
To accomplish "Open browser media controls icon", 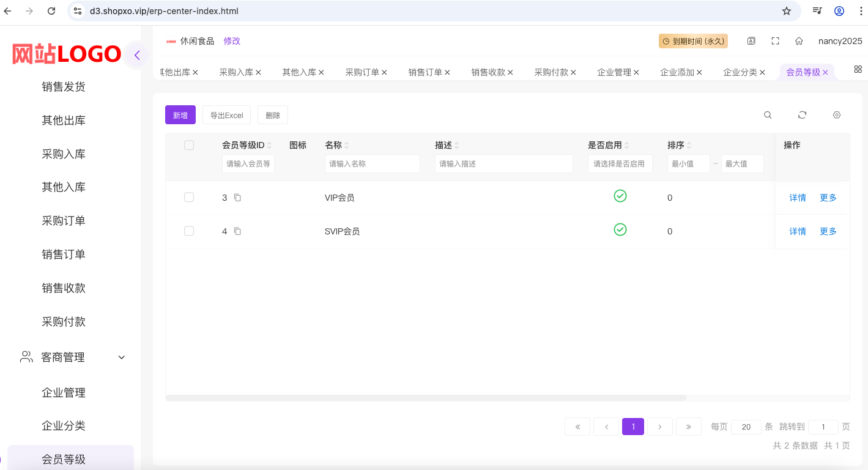I will [x=817, y=11].
